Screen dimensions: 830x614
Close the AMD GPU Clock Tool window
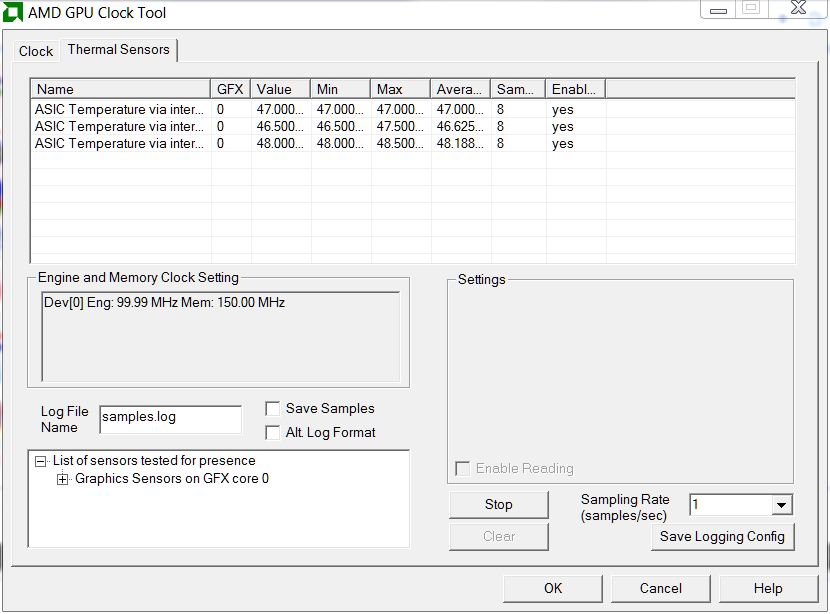tap(798, 8)
